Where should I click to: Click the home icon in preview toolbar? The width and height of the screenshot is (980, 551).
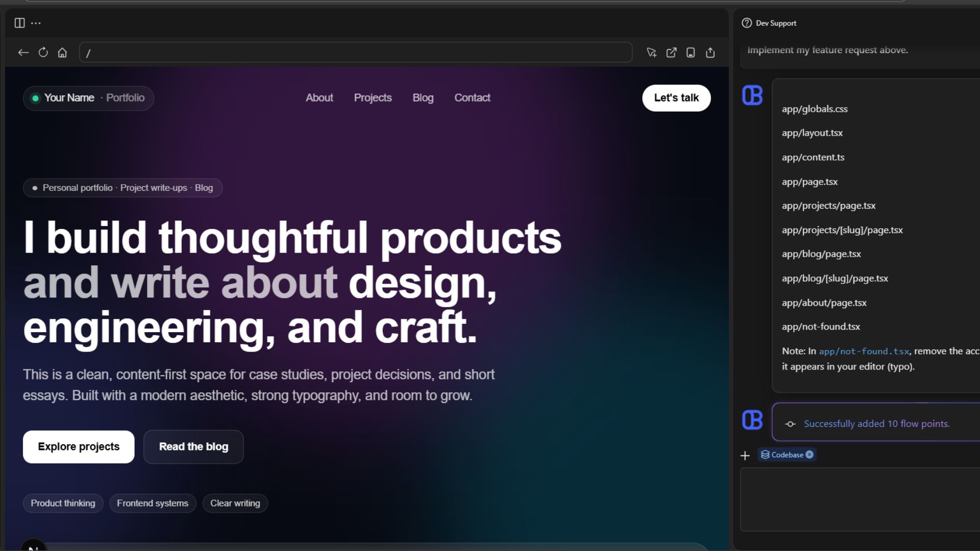(62, 53)
